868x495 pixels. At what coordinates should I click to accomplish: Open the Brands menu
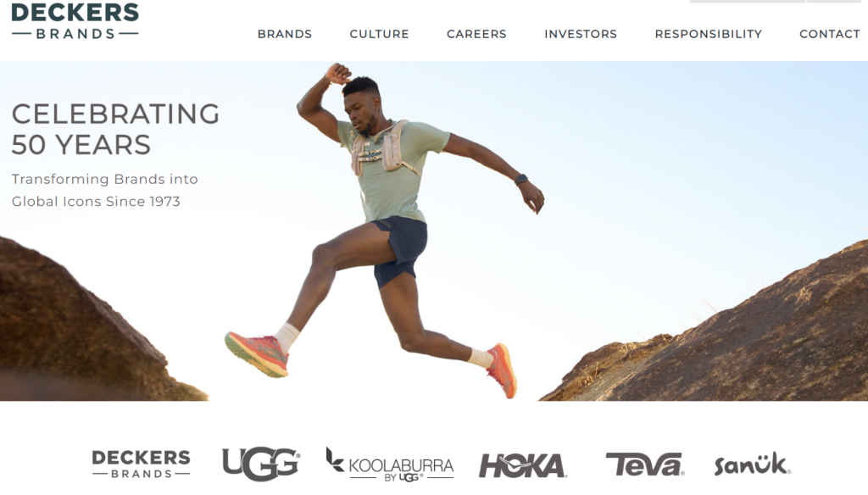pyautogui.click(x=285, y=34)
